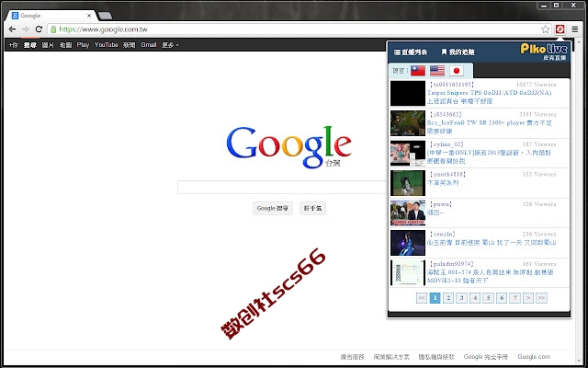588x368 pixels.
Task: Go to page 6 of streams
Action: 502,298
